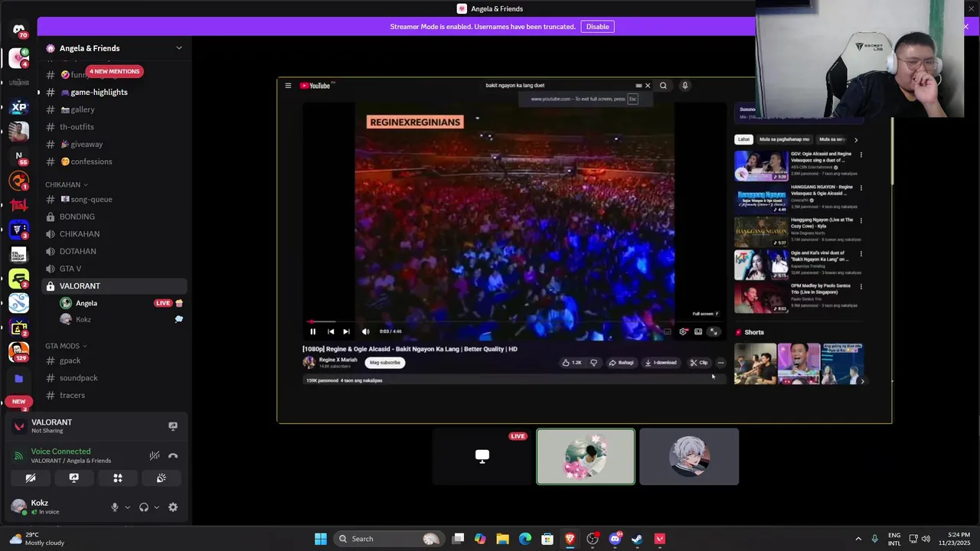Mute Kokz microphone

pyautogui.click(x=115, y=507)
